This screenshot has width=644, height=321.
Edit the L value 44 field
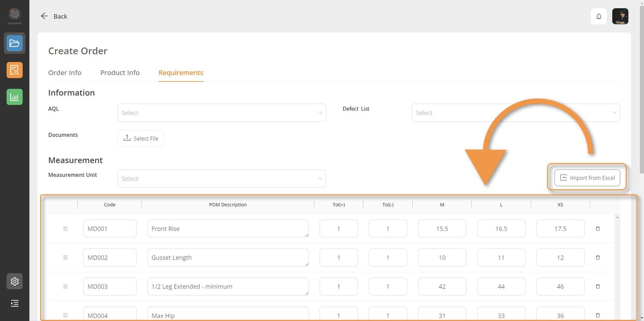[501, 287]
